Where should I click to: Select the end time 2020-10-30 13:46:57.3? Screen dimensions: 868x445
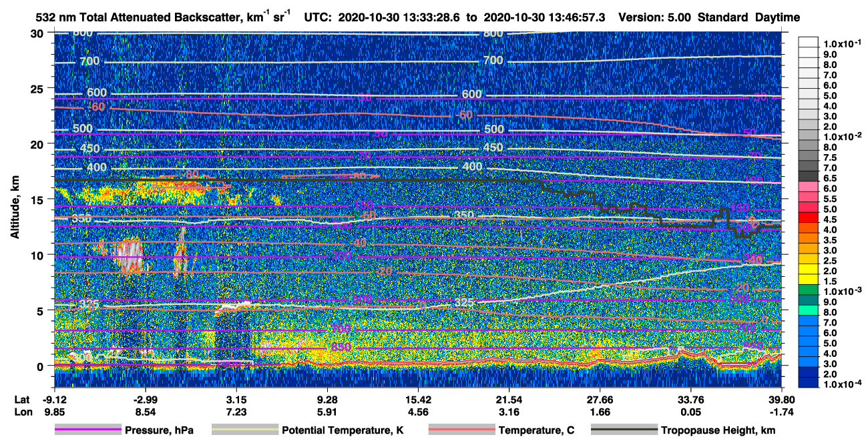[544, 18]
